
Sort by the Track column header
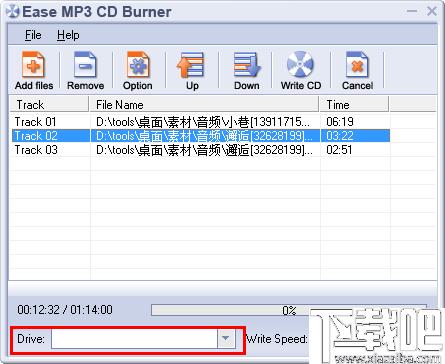[49, 105]
